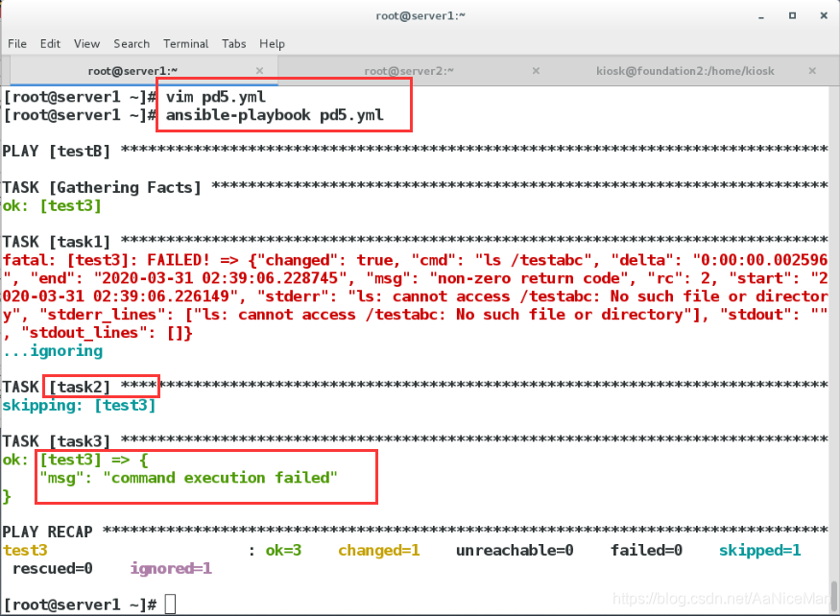Minimize the terminal window
The height and width of the screenshot is (616, 840).
[x=760, y=16]
